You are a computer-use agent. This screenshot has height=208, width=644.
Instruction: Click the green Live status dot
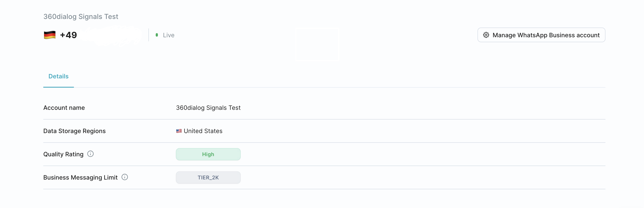(x=157, y=35)
